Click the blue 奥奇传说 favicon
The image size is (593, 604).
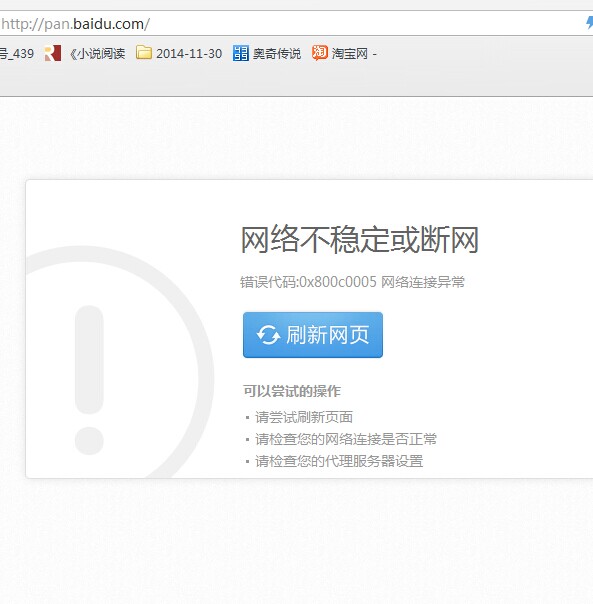pyautogui.click(x=240, y=53)
